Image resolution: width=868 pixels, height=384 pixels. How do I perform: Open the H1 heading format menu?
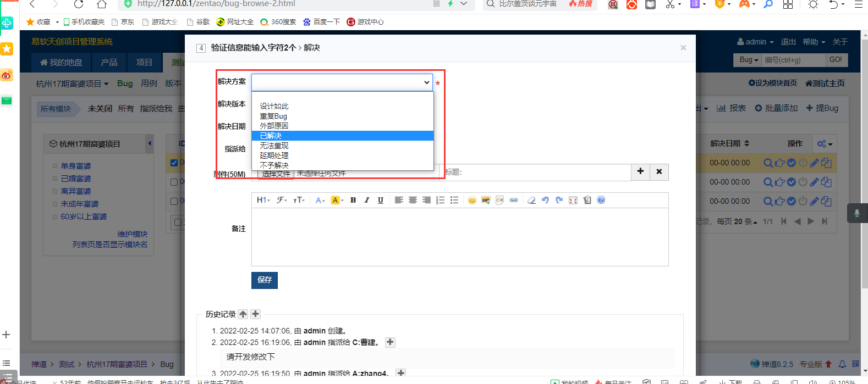(x=263, y=200)
